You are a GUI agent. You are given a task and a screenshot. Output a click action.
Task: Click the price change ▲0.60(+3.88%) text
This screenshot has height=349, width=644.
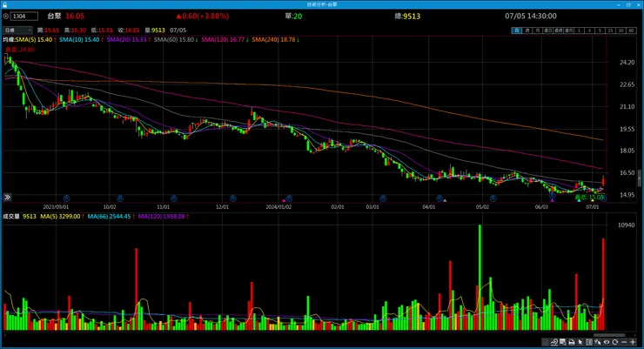coord(203,16)
